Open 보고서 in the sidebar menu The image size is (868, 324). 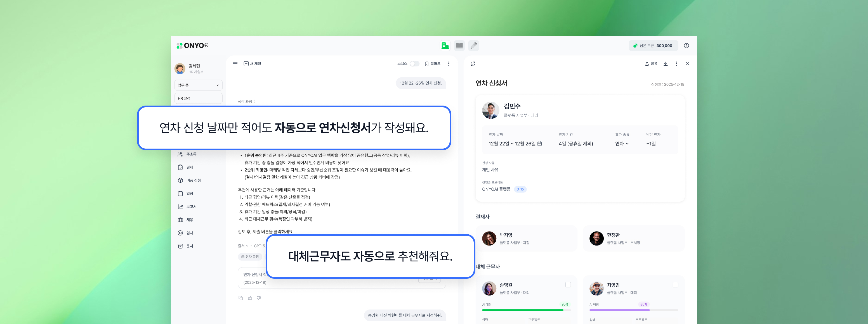(191, 207)
